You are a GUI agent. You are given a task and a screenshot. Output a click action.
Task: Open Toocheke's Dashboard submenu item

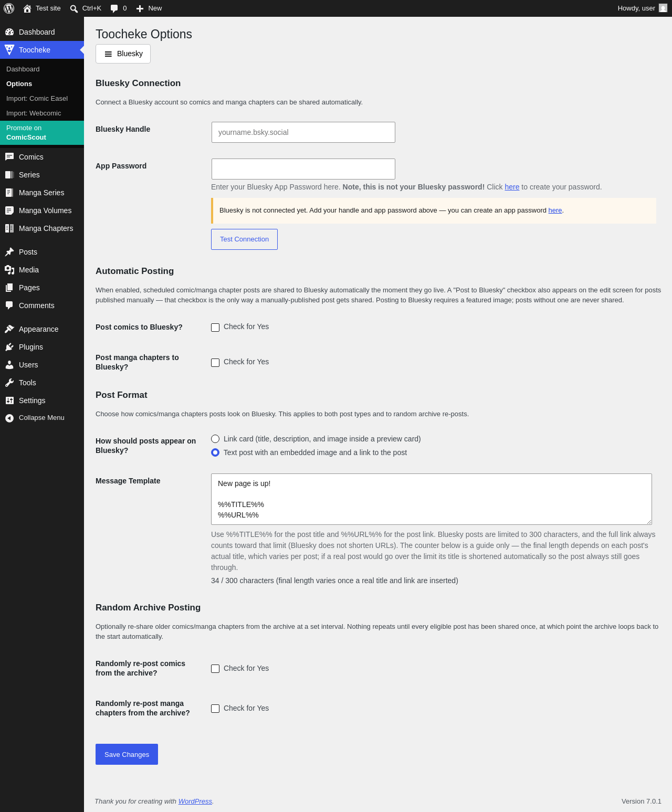(42, 69)
